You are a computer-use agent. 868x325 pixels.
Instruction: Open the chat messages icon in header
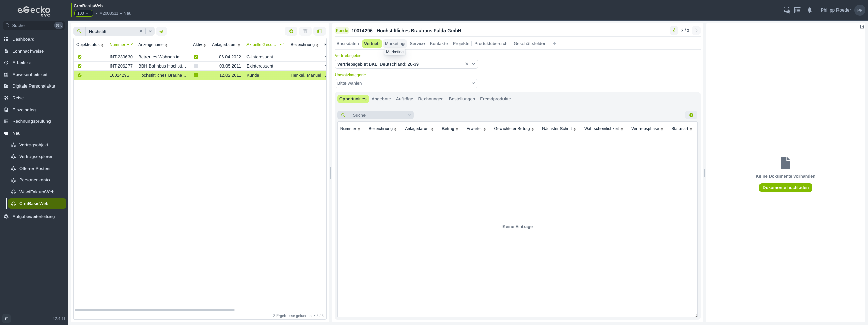click(x=787, y=10)
